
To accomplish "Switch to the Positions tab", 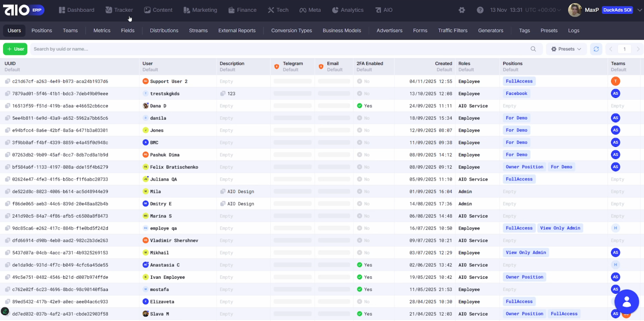I will click(x=41, y=31).
